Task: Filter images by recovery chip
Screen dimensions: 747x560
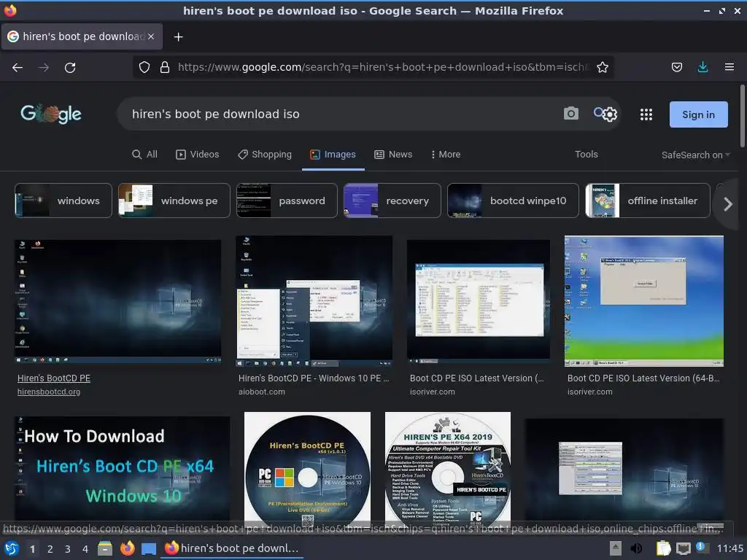Action: click(392, 201)
